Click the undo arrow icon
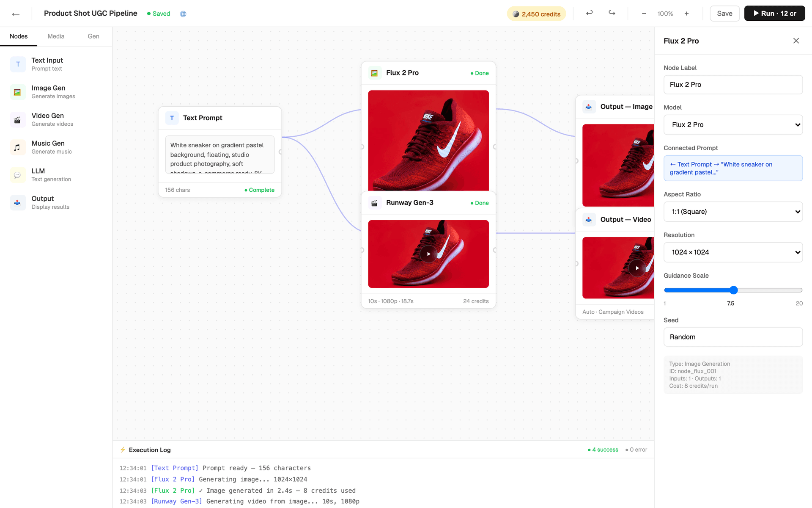 (589, 13)
